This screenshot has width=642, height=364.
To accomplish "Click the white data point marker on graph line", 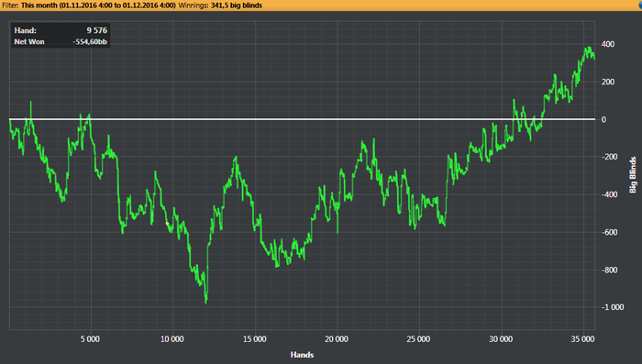I will click(167, 224).
